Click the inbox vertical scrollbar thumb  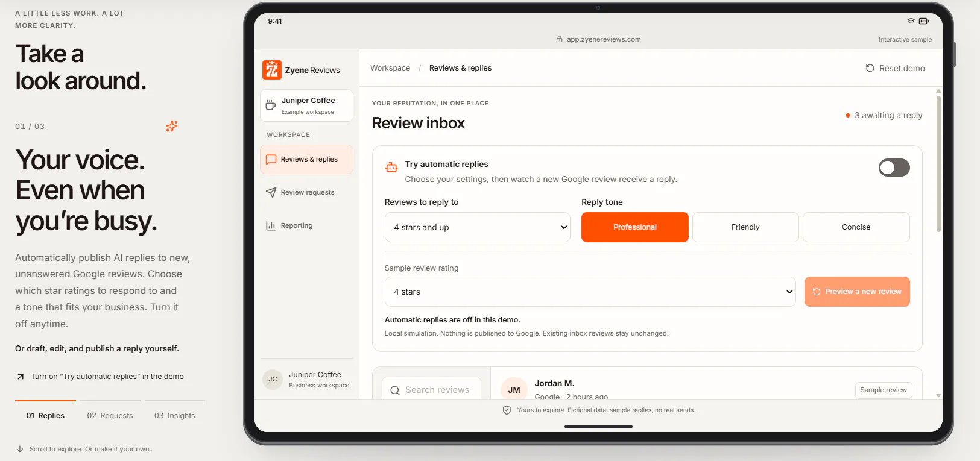pos(938,163)
